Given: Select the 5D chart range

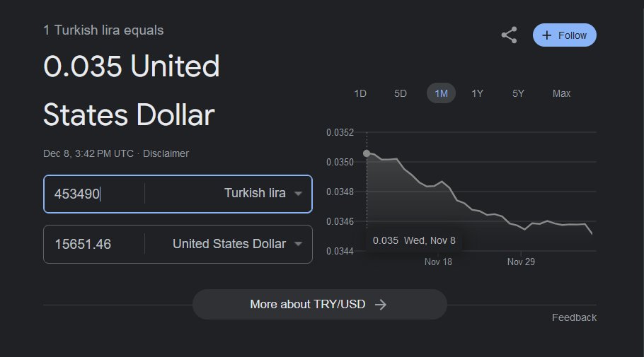Looking at the screenshot, I should (401, 93).
